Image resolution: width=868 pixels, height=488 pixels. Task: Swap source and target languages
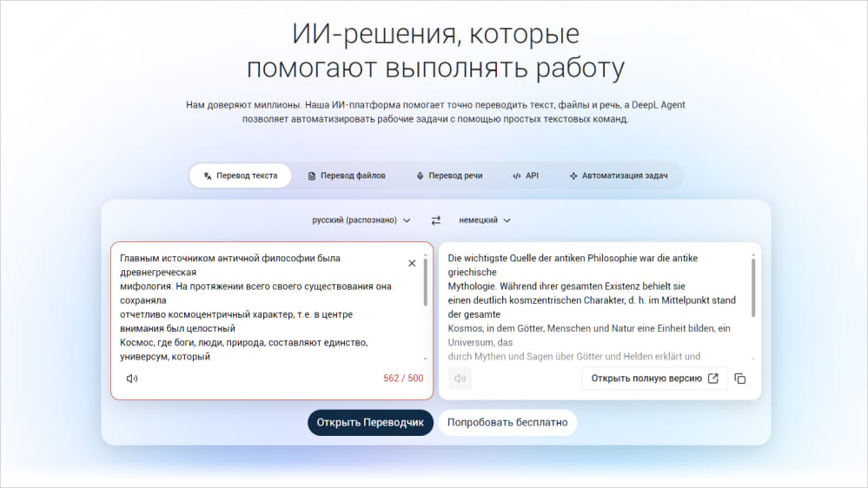436,221
